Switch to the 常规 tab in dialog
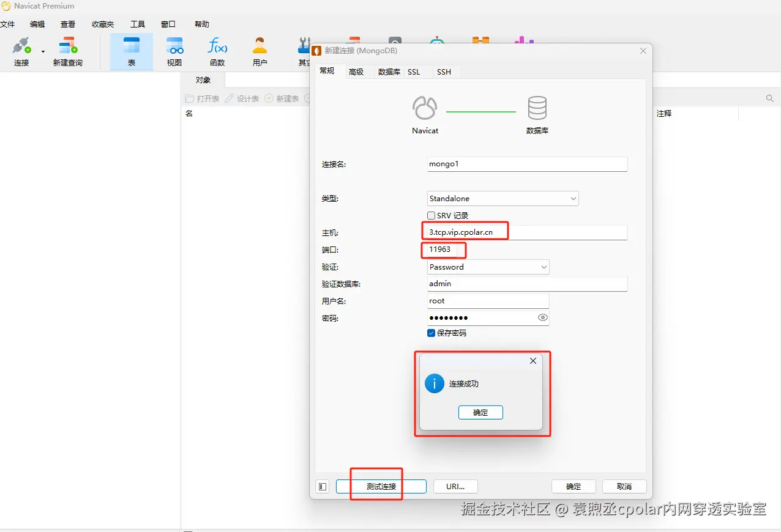The width and height of the screenshot is (781, 532). click(327, 71)
